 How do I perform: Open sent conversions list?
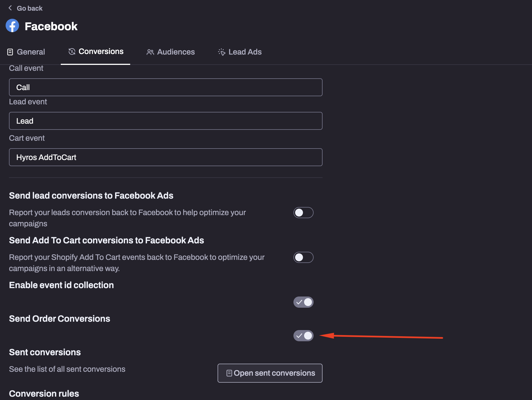[x=270, y=373]
